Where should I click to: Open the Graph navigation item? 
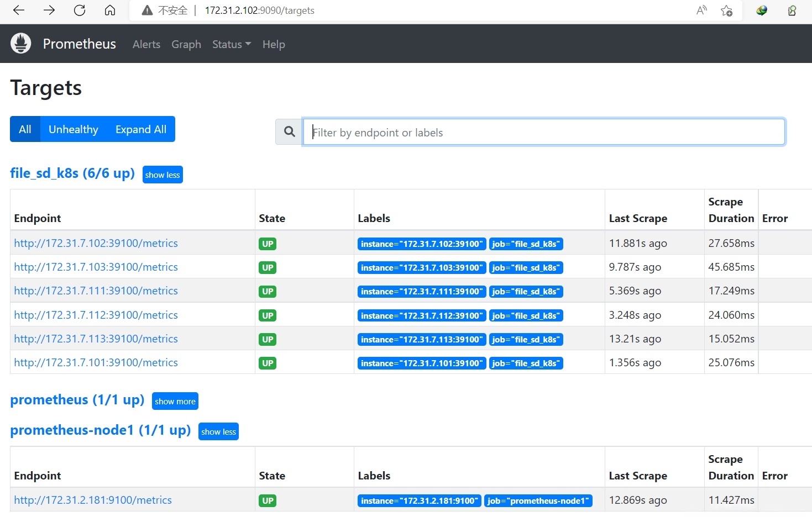click(186, 44)
